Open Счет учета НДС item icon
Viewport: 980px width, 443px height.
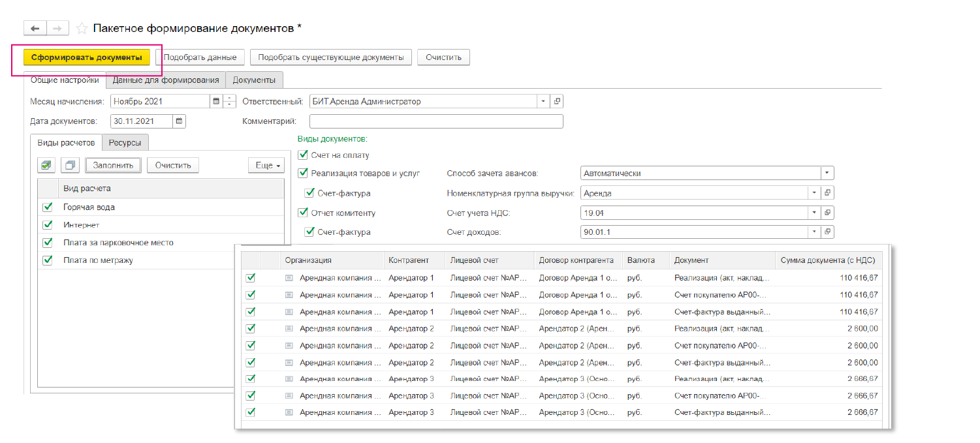[828, 213]
